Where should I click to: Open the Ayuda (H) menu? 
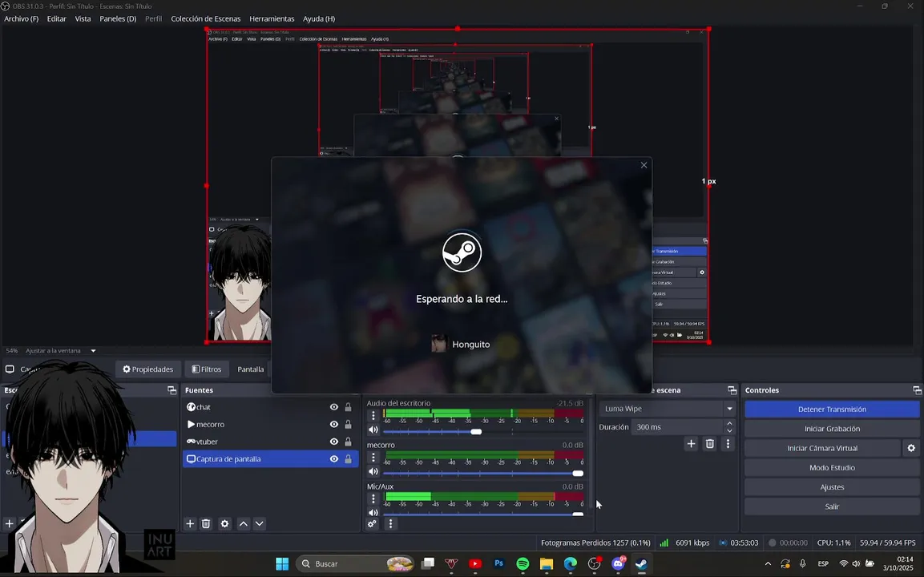pyautogui.click(x=319, y=19)
